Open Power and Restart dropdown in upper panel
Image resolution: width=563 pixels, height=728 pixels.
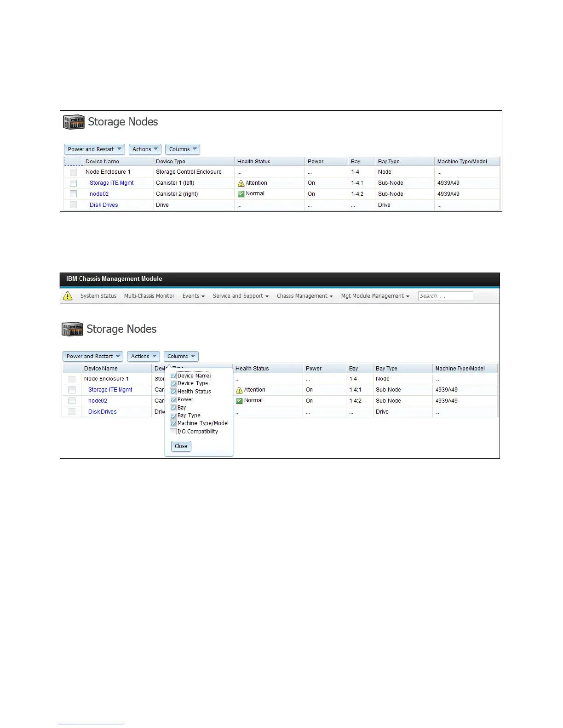94,149
